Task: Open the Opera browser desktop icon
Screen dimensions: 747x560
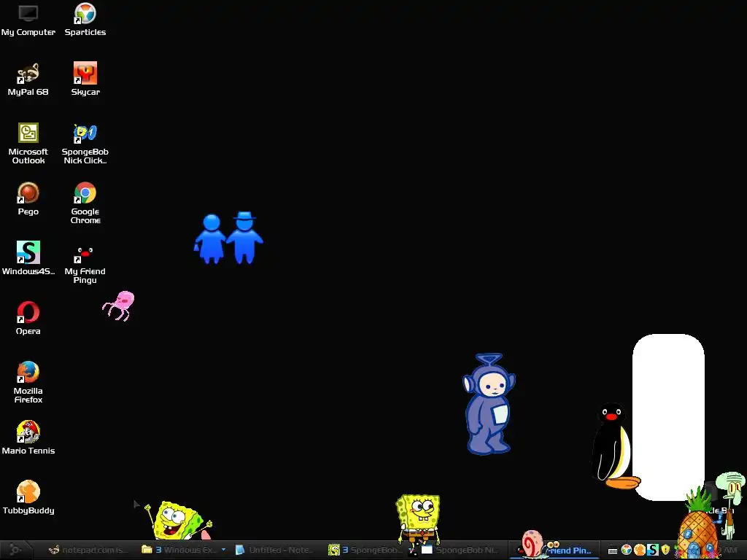Action: (x=28, y=319)
